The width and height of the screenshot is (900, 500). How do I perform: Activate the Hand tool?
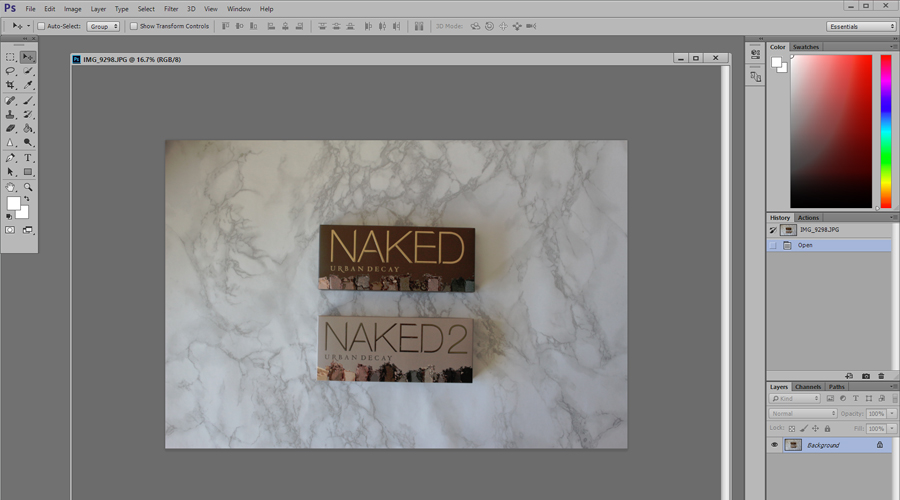point(11,187)
